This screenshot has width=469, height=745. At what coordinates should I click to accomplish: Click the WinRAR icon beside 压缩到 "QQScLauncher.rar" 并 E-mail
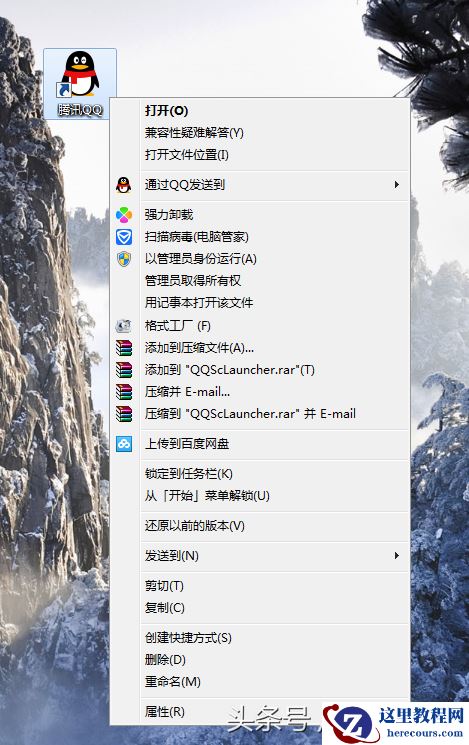point(124,414)
